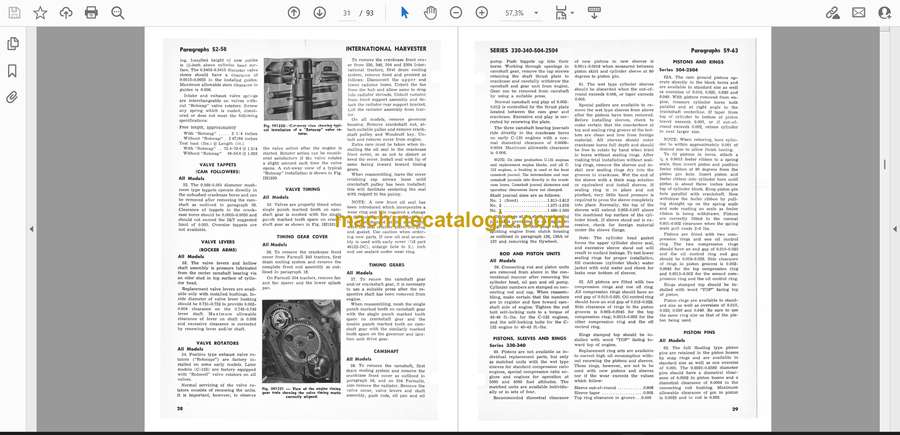
Task: Click the 'INTERNATIONAL HARVESTER' page header
Action: 385,49
